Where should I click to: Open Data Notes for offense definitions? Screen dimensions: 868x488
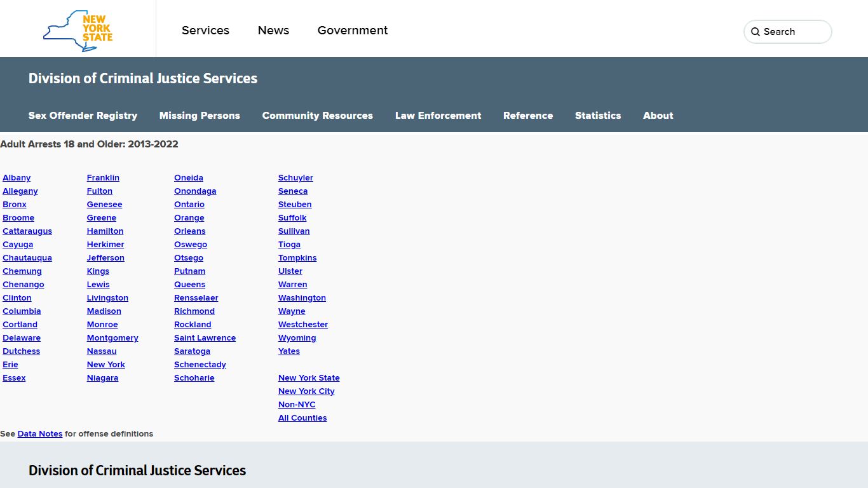click(x=40, y=434)
